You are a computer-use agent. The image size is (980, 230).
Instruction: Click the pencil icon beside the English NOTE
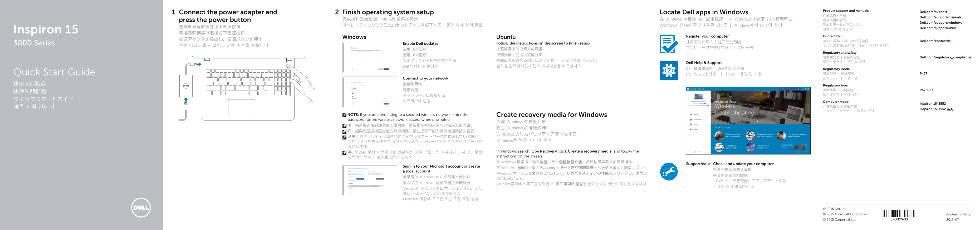(x=344, y=115)
